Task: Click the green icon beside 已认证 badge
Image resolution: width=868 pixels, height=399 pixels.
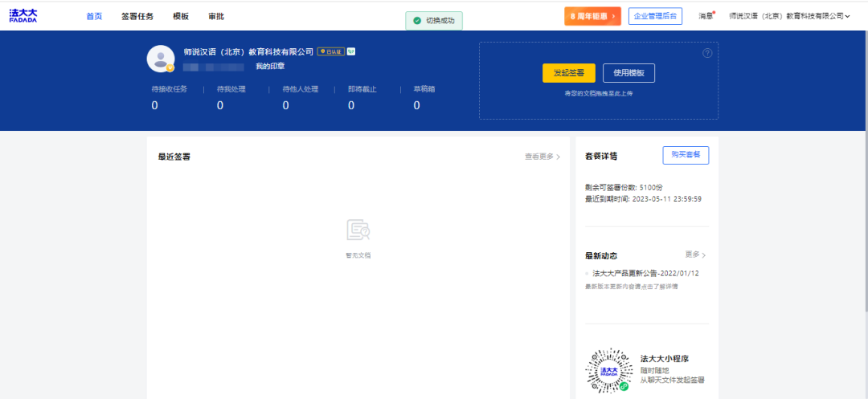Action: pyautogui.click(x=351, y=51)
